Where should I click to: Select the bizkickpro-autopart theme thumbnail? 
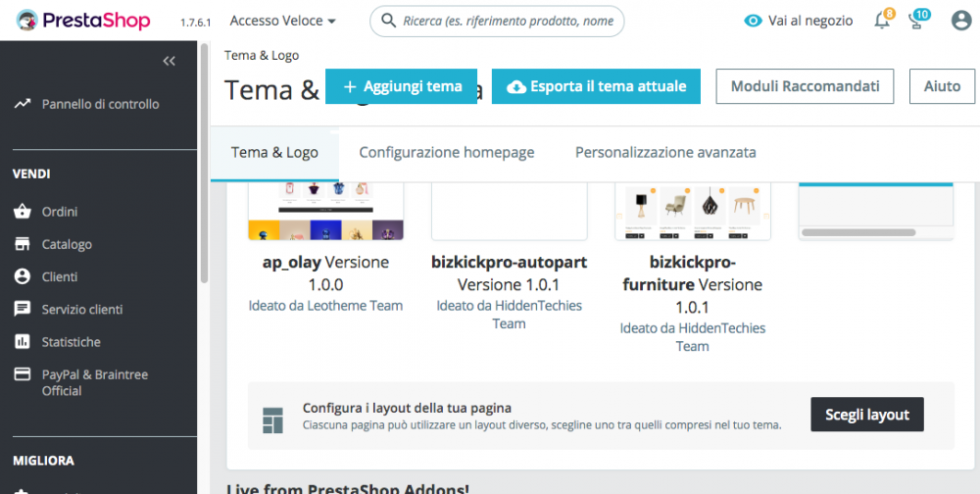[510, 211]
